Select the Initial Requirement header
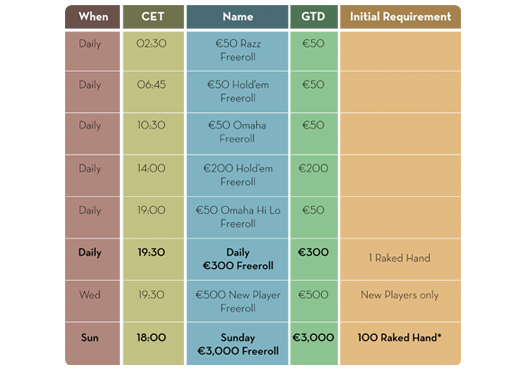 pos(400,17)
